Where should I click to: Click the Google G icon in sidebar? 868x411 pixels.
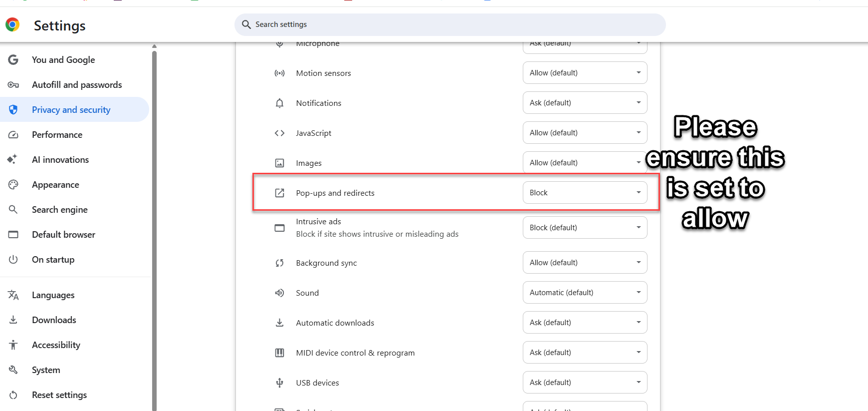click(13, 60)
